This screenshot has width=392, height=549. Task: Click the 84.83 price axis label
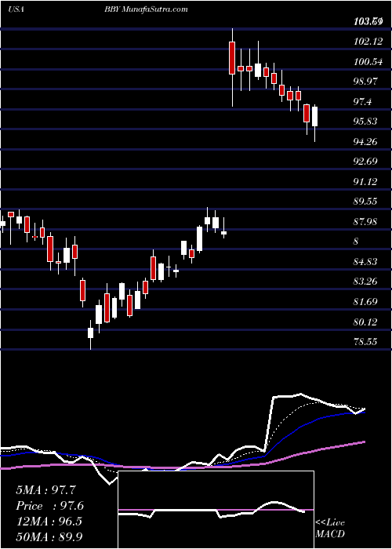pos(366,261)
